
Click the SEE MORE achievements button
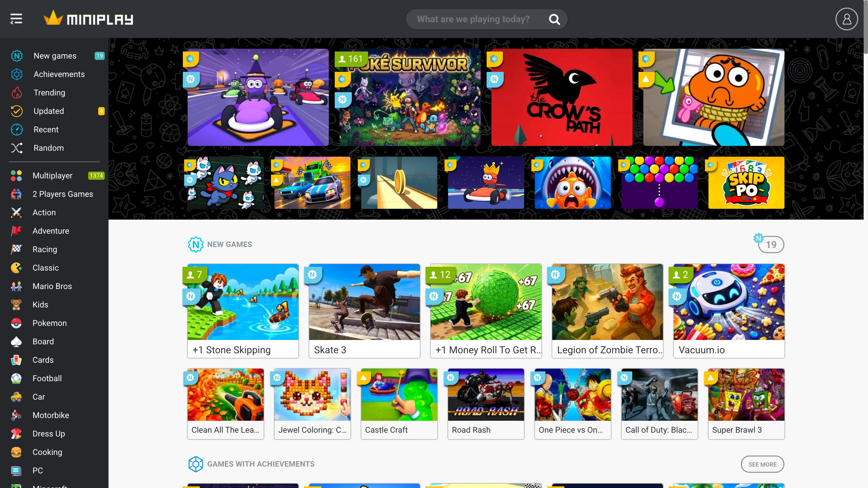[762, 464]
